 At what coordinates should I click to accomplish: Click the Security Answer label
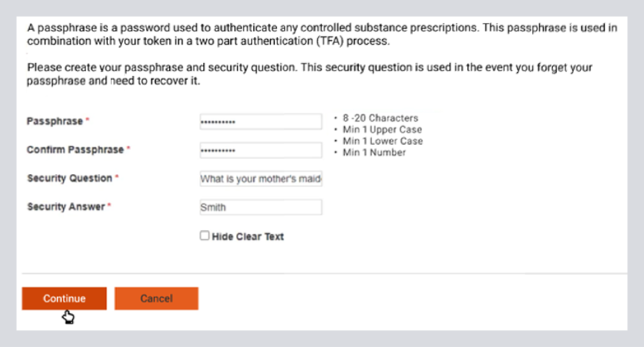tap(66, 207)
